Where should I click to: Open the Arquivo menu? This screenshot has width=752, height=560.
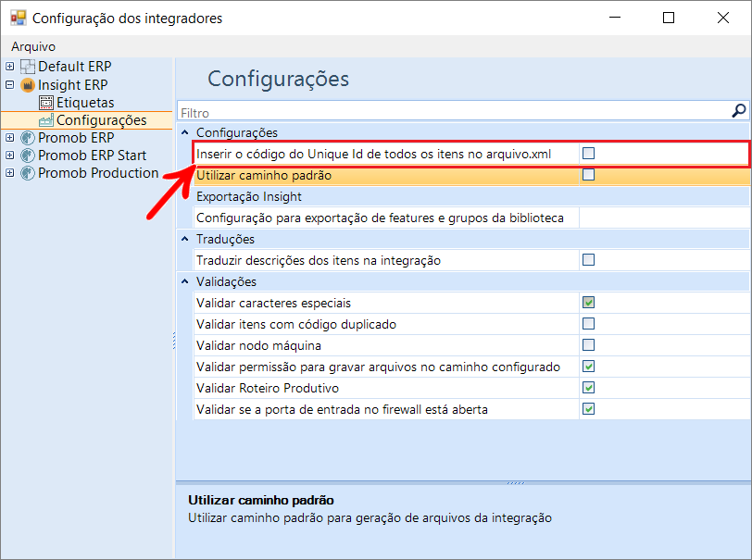pos(33,46)
